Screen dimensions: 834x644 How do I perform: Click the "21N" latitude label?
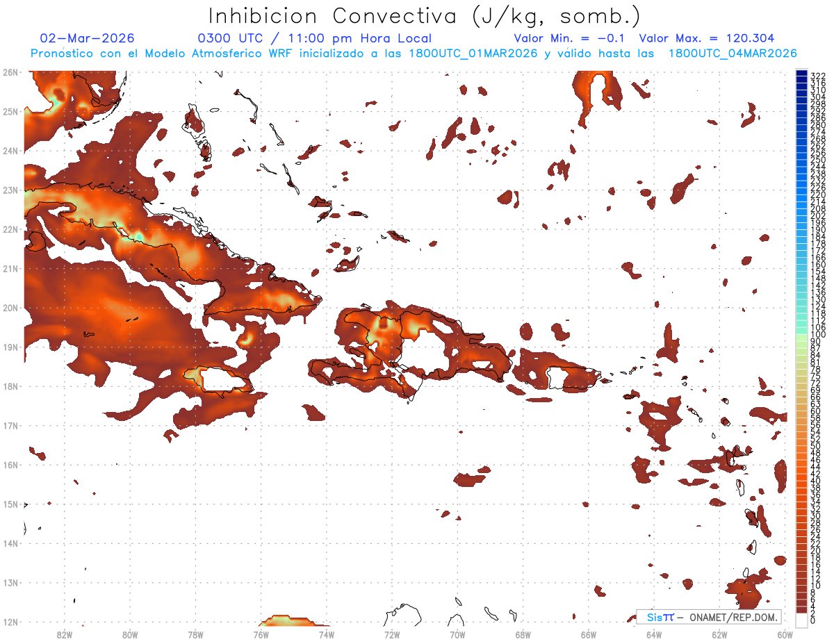10,269
